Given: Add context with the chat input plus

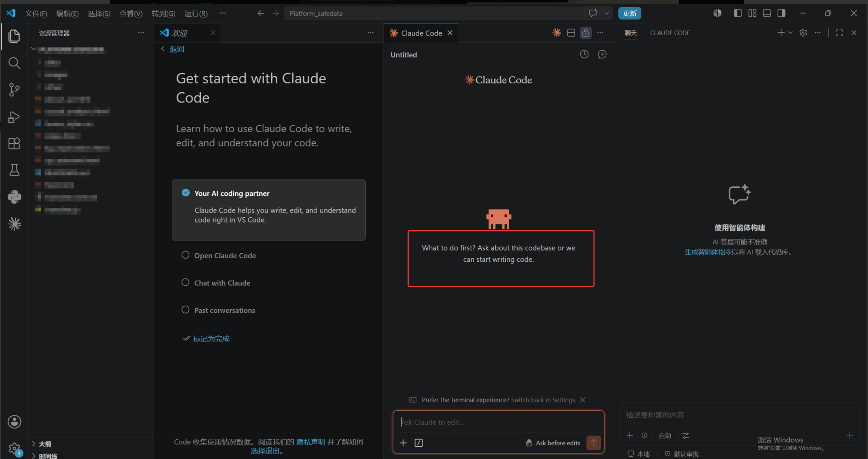Looking at the screenshot, I should click(x=630, y=436).
